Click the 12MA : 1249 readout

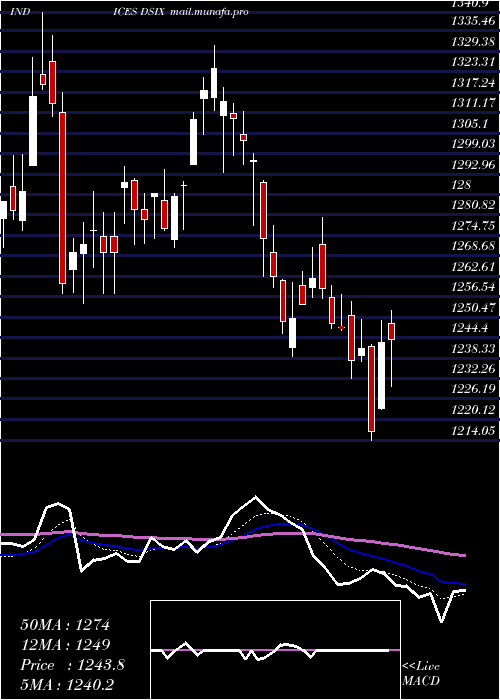65,645
